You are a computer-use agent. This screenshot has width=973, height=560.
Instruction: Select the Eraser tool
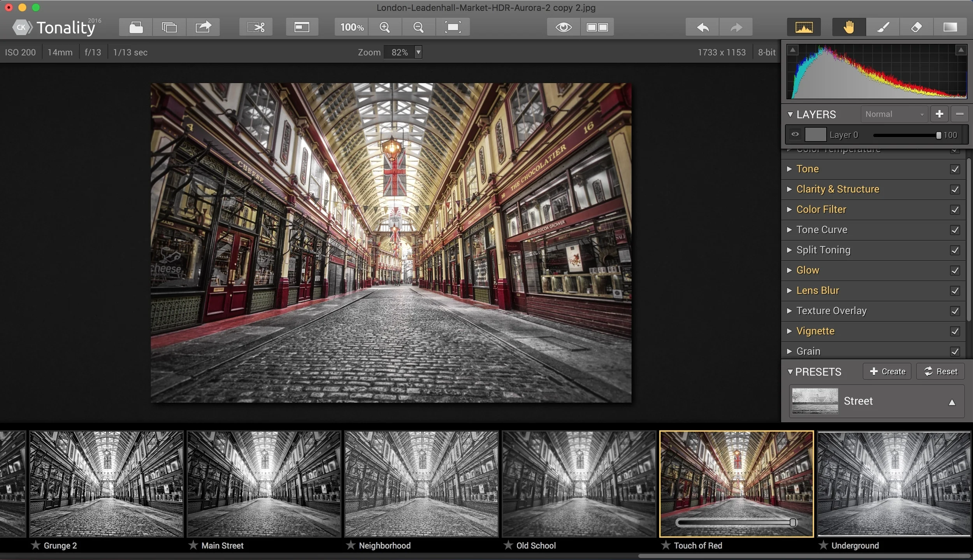tap(917, 27)
